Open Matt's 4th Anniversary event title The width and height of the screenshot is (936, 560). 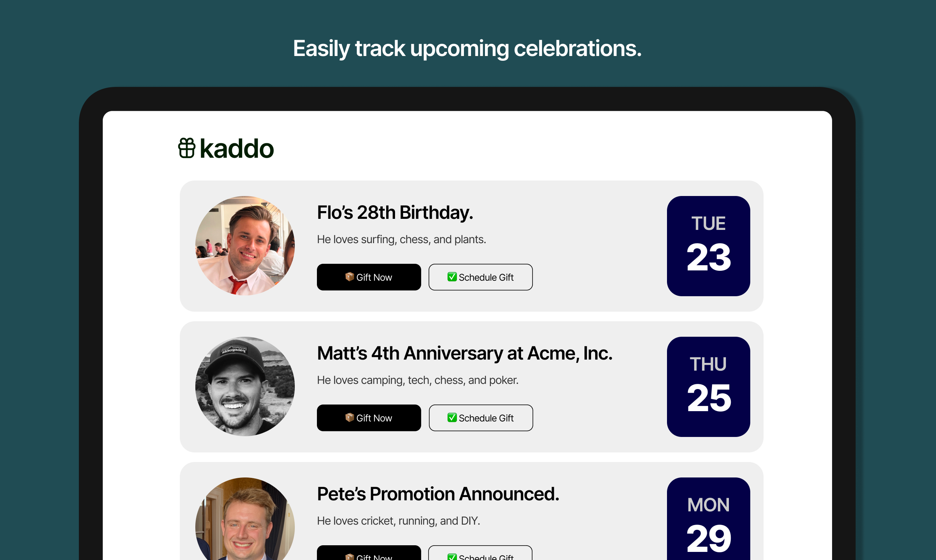465,353
